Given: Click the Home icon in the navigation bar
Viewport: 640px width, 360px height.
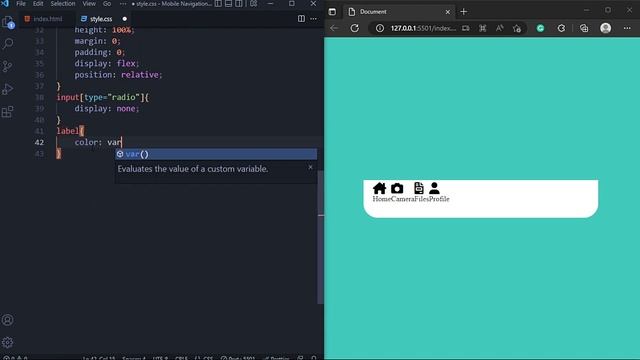Looking at the screenshot, I should coord(380,188).
